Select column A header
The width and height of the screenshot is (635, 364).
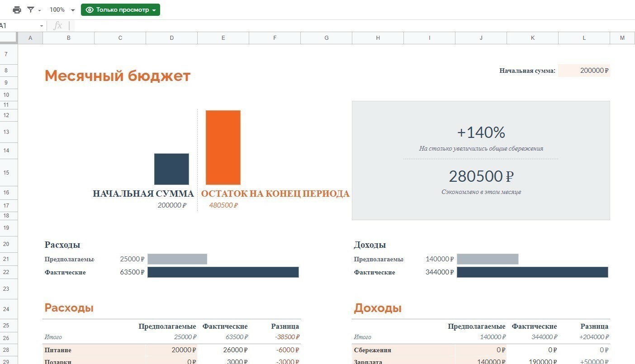pyautogui.click(x=30, y=38)
